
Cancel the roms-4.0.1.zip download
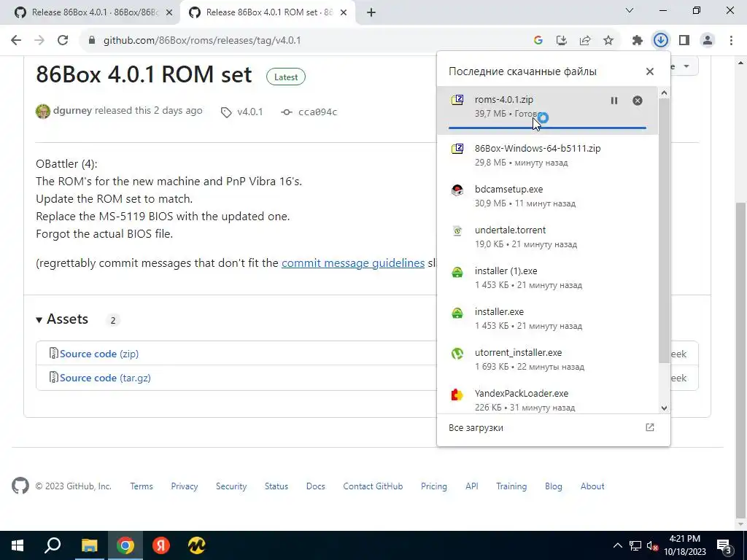tap(638, 101)
